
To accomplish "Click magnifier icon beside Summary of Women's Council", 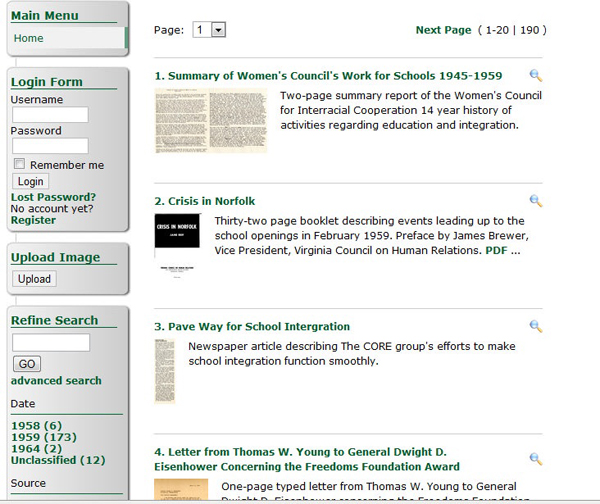I will 535,76.
